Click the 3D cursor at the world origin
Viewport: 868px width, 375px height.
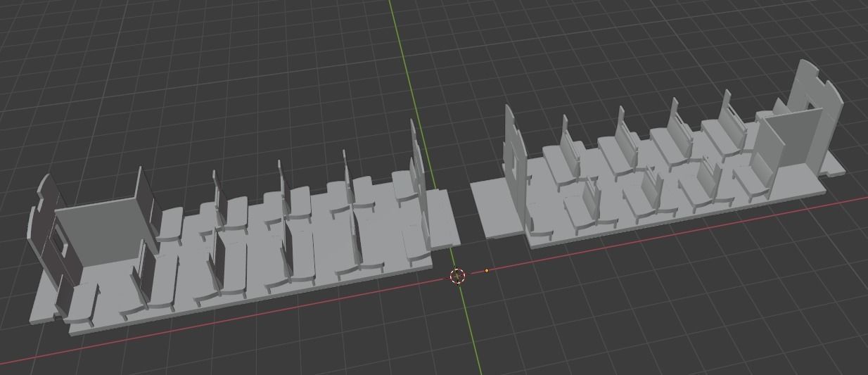pos(458,276)
